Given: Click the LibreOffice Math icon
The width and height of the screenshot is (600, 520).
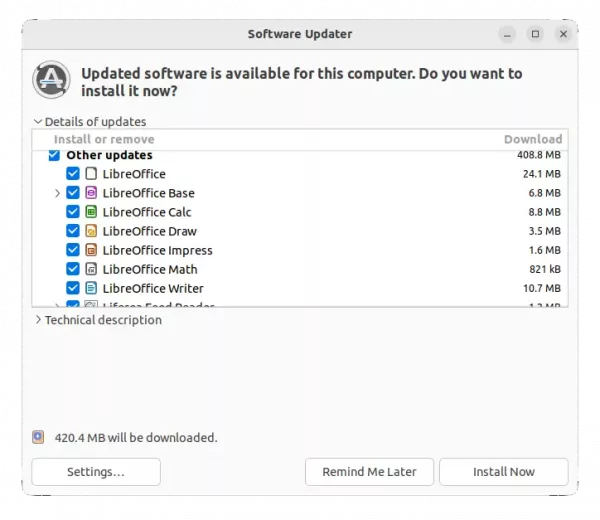Looking at the screenshot, I should tap(91, 269).
